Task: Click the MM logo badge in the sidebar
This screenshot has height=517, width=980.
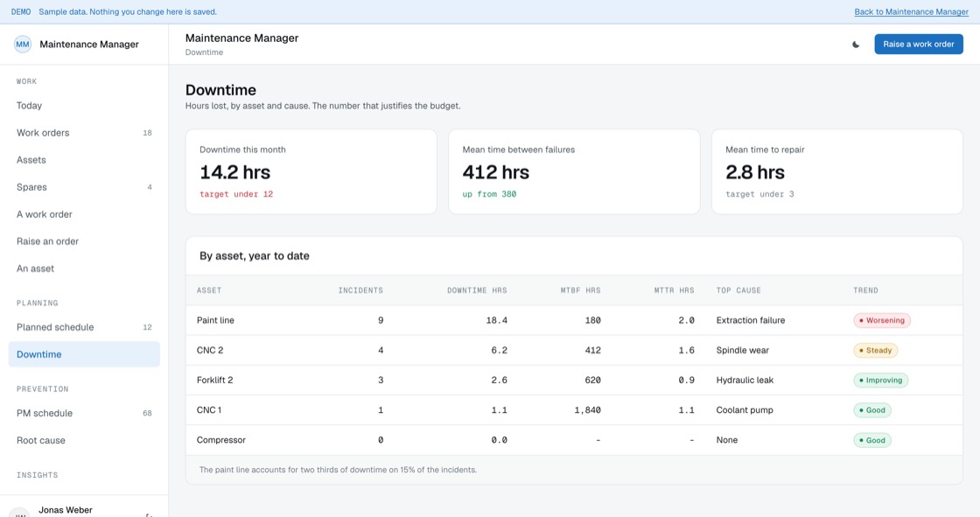Action: pyautogui.click(x=23, y=45)
